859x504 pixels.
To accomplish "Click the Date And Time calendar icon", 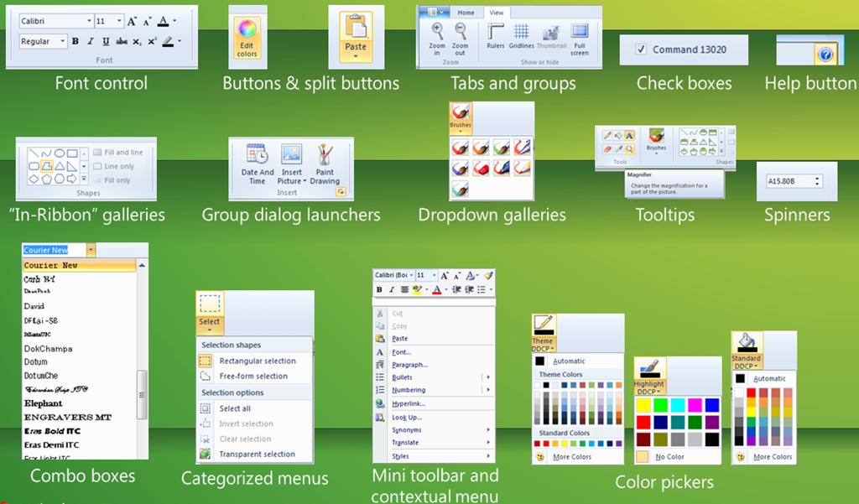I will coord(257,154).
